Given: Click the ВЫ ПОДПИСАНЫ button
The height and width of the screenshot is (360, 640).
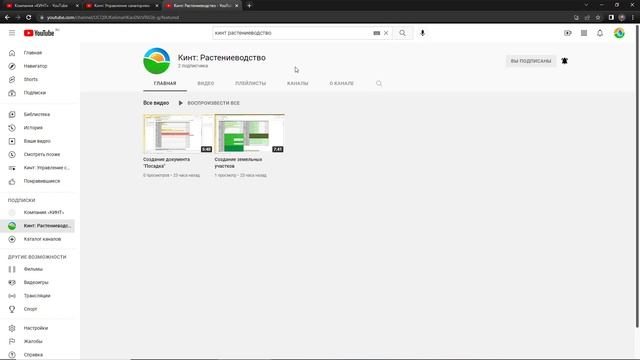Looking at the screenshot, I should click(531, 61).
